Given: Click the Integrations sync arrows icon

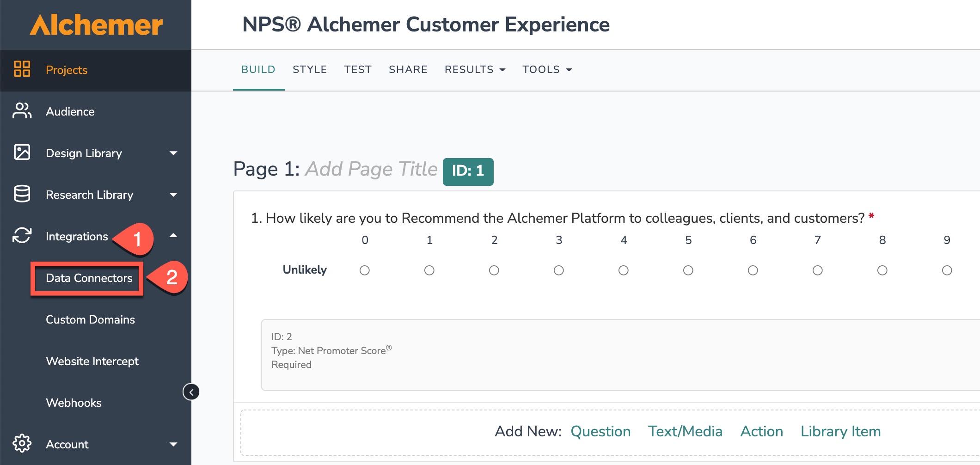Looking at the screenshot, I should [22, 235].
